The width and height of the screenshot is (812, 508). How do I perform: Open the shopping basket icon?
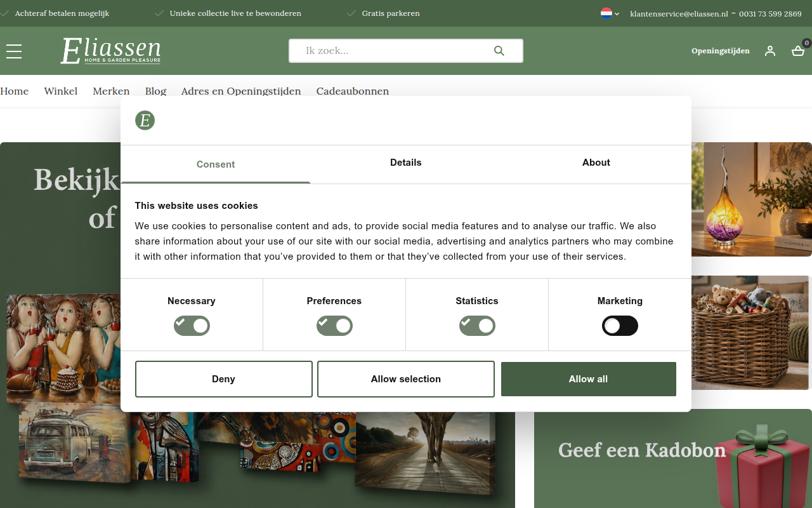pos(798,51)
